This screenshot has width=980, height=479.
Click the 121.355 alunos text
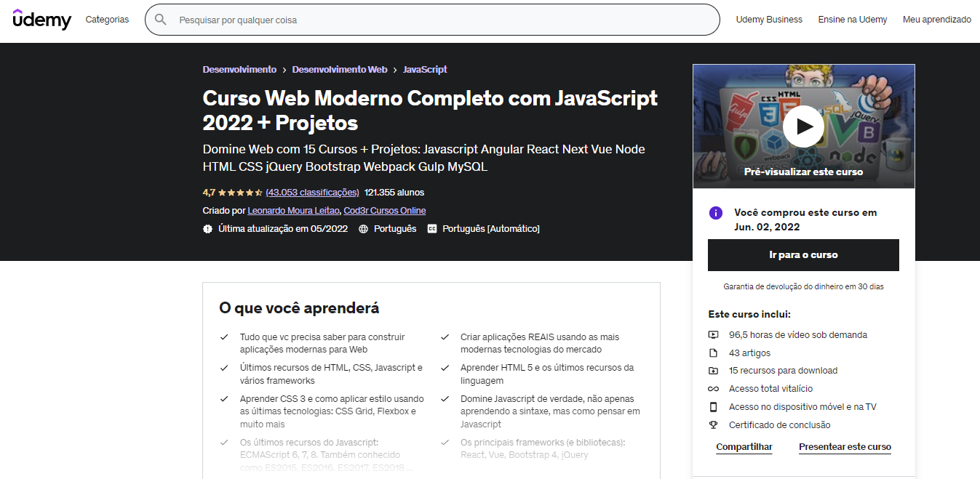[394, 193]
